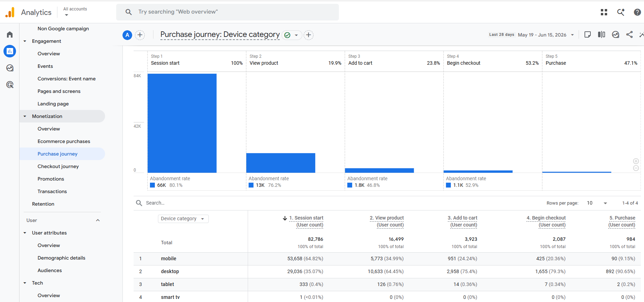The height and width of the screenshot is (302, 644).
Task: Select the tablet table row
Action: pos(387,284)
